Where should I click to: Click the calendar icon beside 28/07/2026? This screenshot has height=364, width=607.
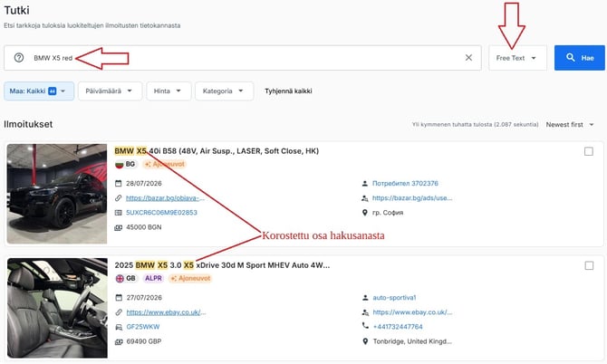pyautogui.click(x=119, y=183)
